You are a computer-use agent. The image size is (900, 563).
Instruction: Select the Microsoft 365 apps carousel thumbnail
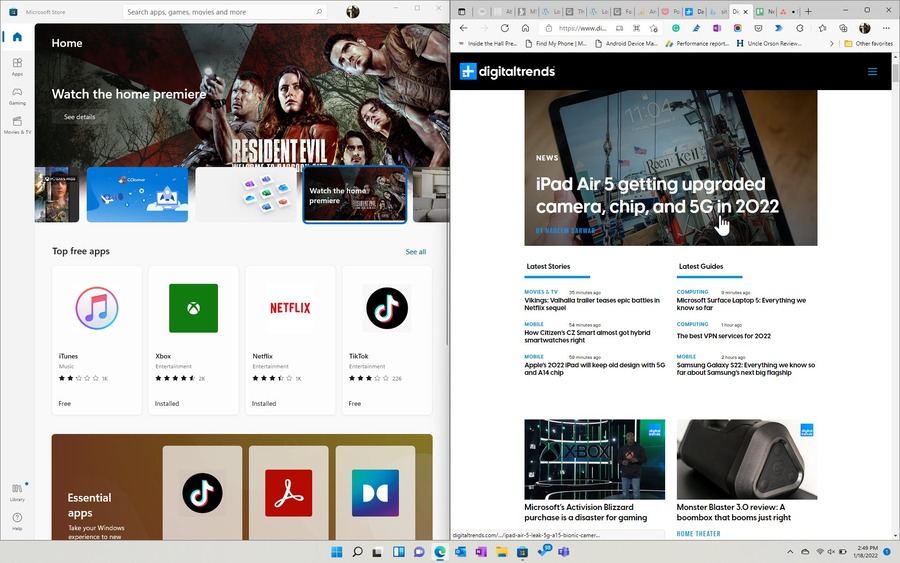pyautogui.click(x=246, y=194)
